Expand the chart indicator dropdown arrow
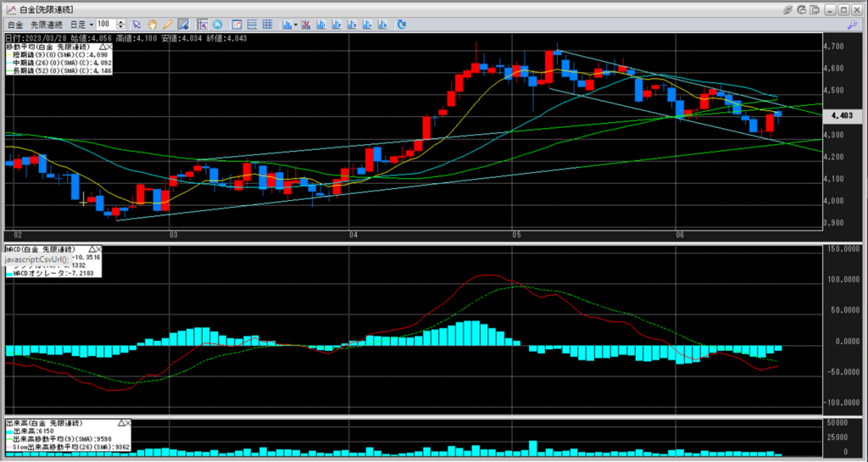868x462 pixels. pyautogui.click(x=296, y=25)
